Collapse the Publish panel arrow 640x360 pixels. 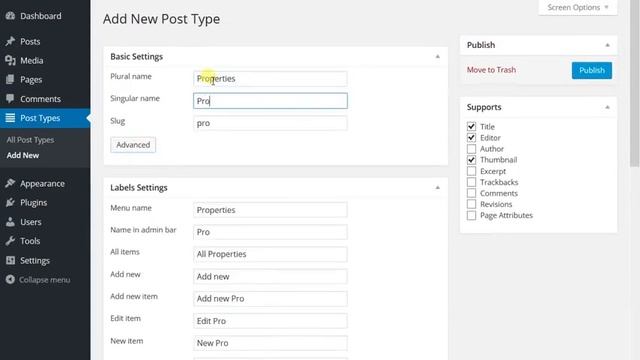[x=607, y=45]
